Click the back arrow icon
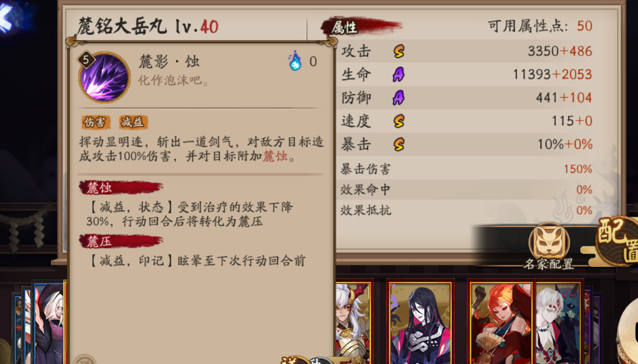The image size is (638, 364). 7,18
